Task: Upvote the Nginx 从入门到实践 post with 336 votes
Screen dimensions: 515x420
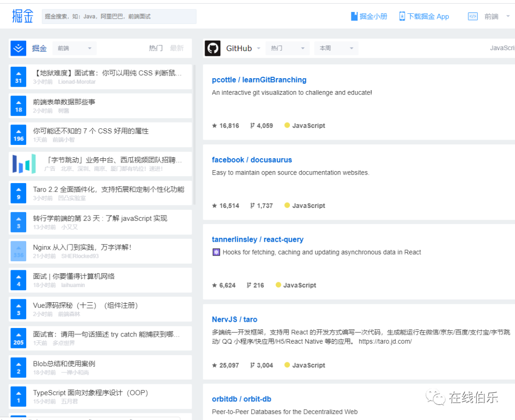Action: (x=19, y=251)
